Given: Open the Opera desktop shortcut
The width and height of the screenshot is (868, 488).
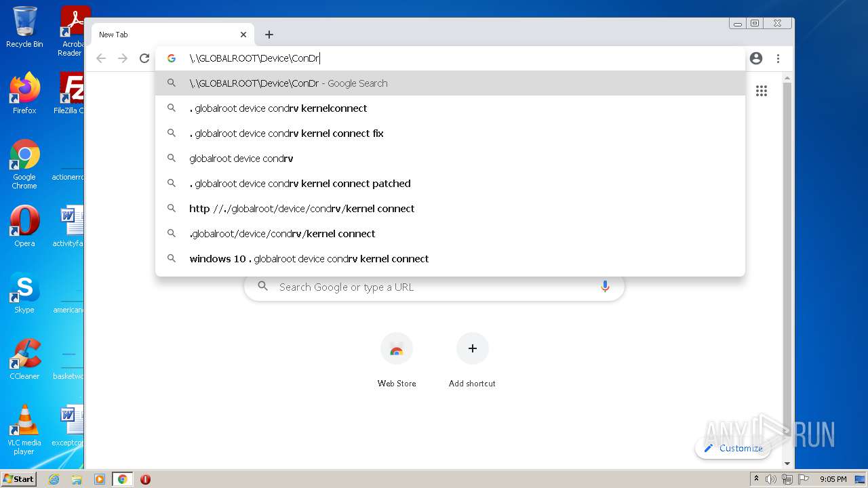Looking at the screenshot, I should pyautogui.click(x=24, y=226).
